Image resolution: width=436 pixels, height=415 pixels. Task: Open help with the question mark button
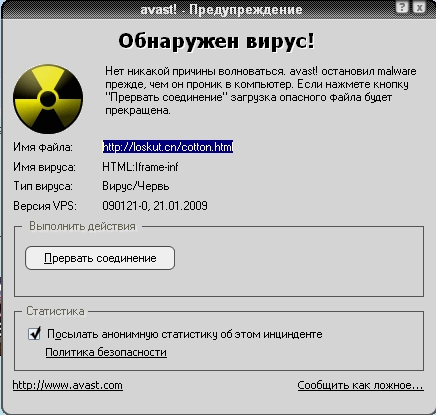[x=402, y=7]
